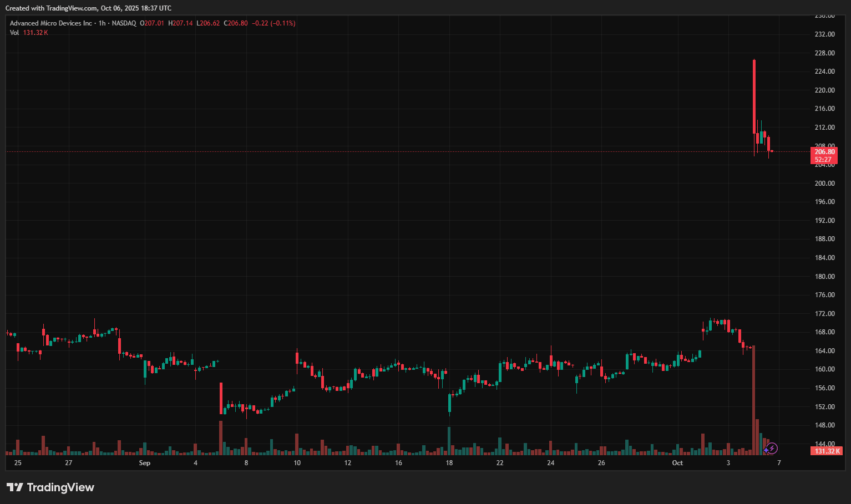851x504 pixels.
Task: Click the 200.00 level on the price scale
Action: [824, 184]
